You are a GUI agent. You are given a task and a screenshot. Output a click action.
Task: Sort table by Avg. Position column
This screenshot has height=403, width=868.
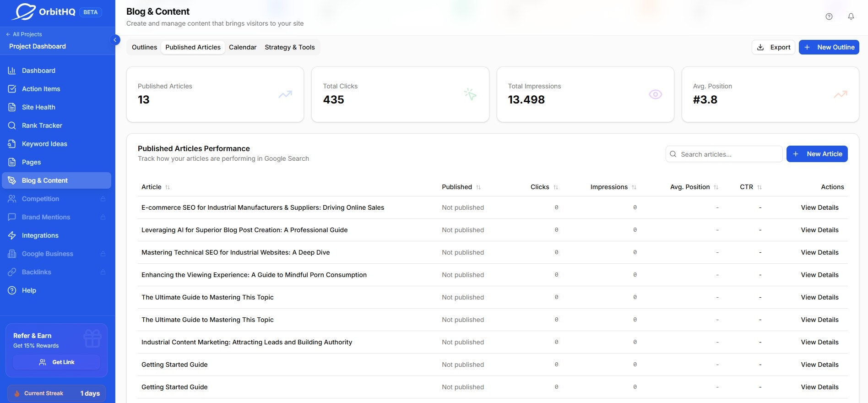[694, 187]
